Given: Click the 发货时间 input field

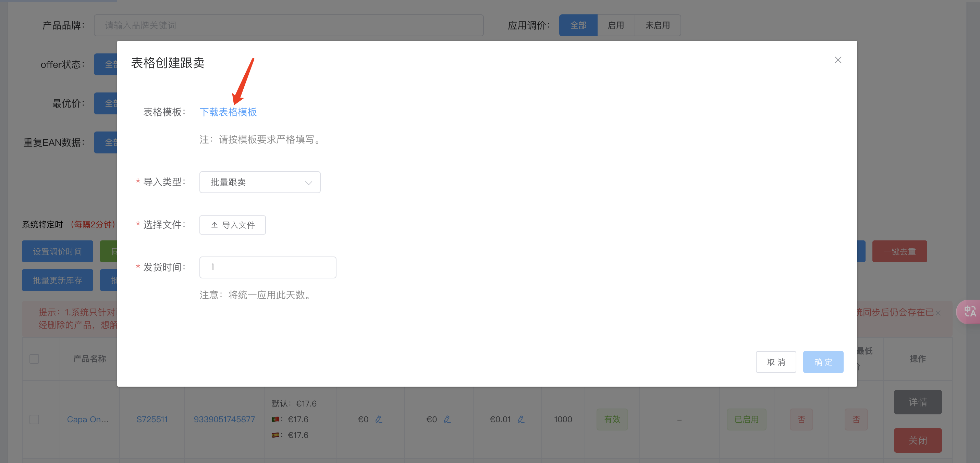Looking at the screenshot, I should tap(268, 267).
